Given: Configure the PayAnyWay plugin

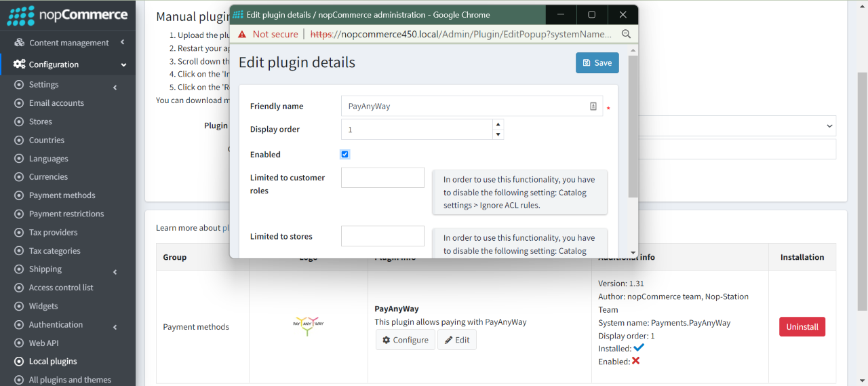Looking at the screenshot, I should 406,340.
